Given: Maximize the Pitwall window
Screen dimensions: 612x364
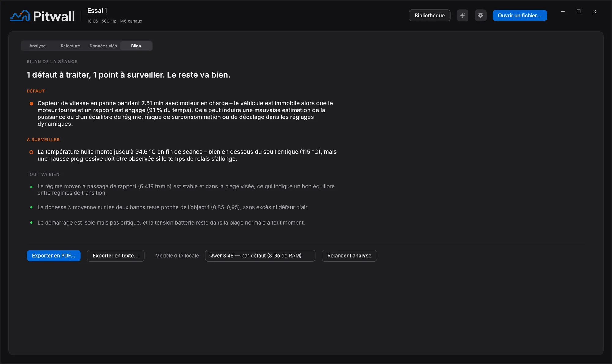Looking at the screenshot, I should [x=579, y=11].
